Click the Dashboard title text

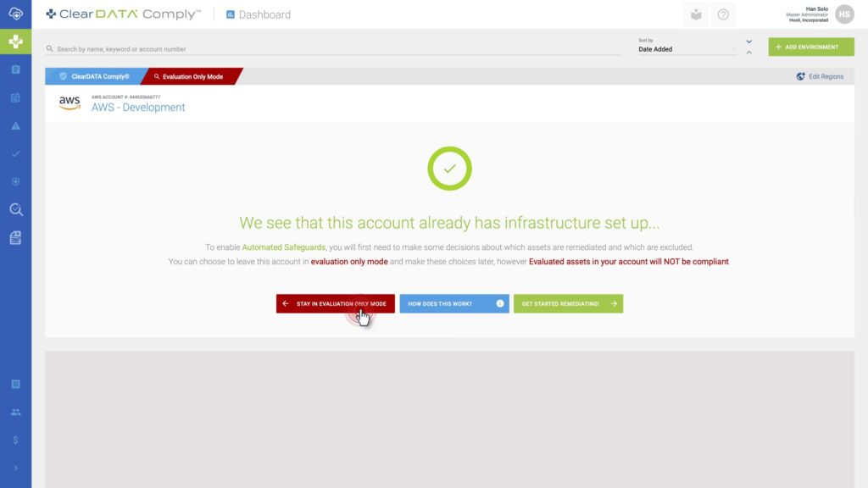coord(264,15)
